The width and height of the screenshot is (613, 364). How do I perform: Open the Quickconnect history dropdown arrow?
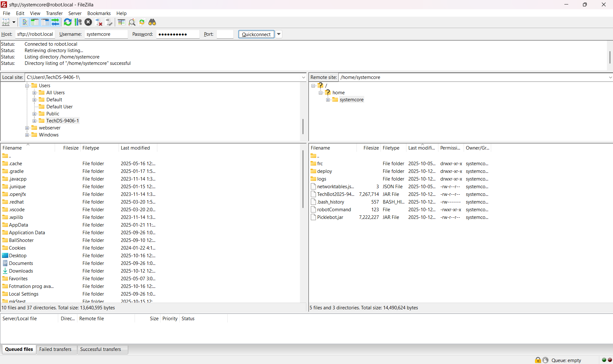279,34
